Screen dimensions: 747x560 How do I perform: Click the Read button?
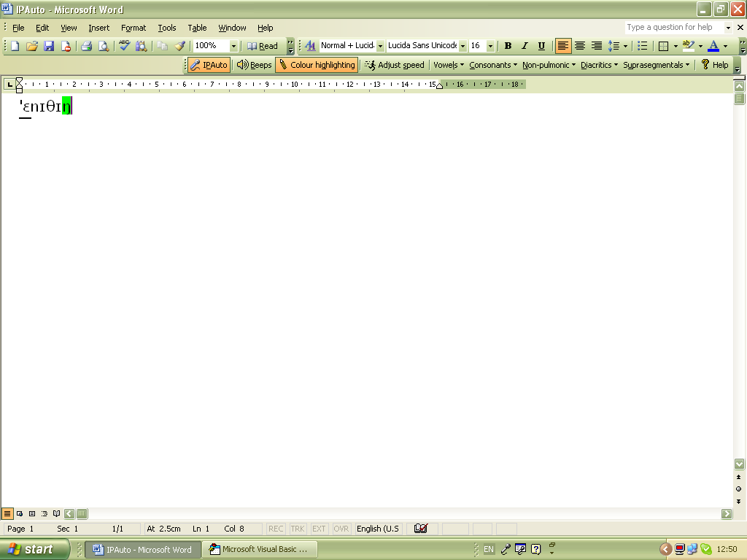coord(264,45)
